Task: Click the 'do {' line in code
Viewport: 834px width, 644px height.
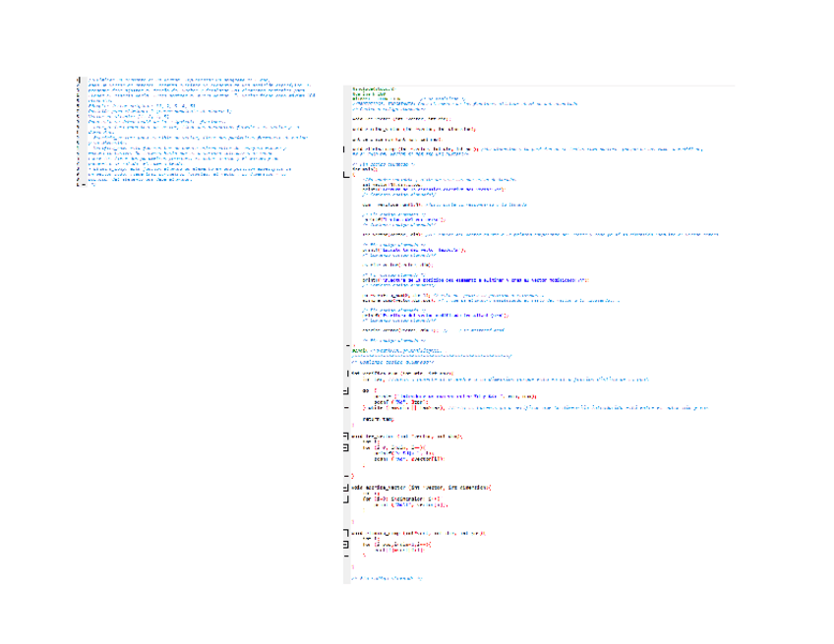Action: click(x=366, y=390)
